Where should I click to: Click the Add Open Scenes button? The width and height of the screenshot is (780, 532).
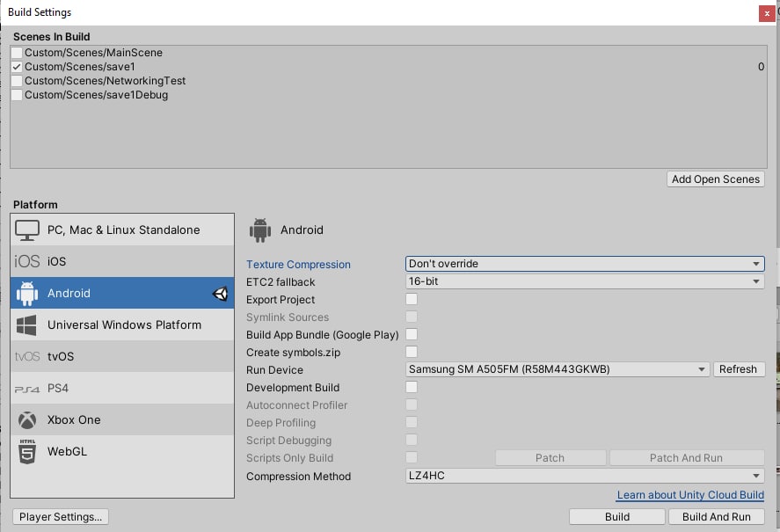[715, 179]
